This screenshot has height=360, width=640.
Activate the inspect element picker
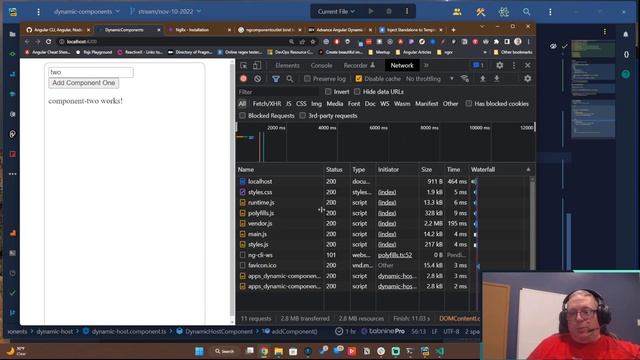coord(244,65)
